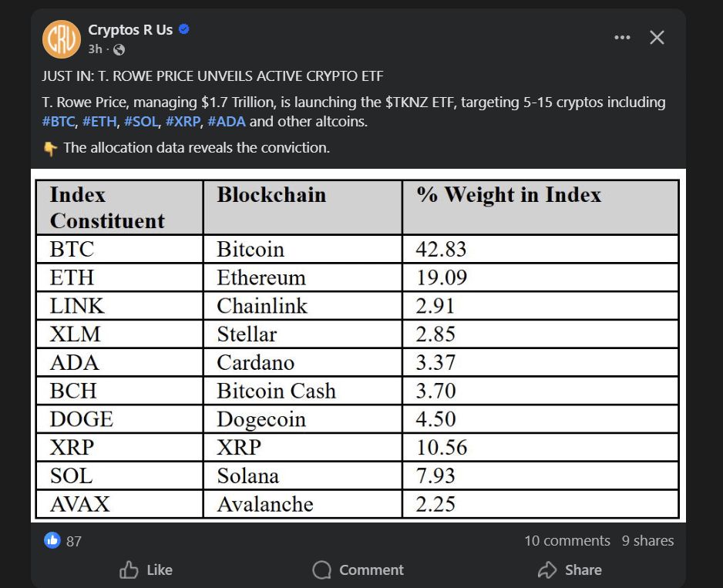Click the blue like reaction icon
723x588 pixels.
pyautogui.click(x=52, y=540)
